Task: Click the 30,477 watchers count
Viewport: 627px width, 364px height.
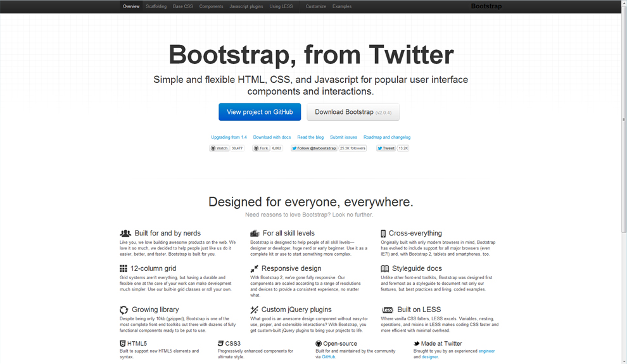Action: tap(237, 148)
